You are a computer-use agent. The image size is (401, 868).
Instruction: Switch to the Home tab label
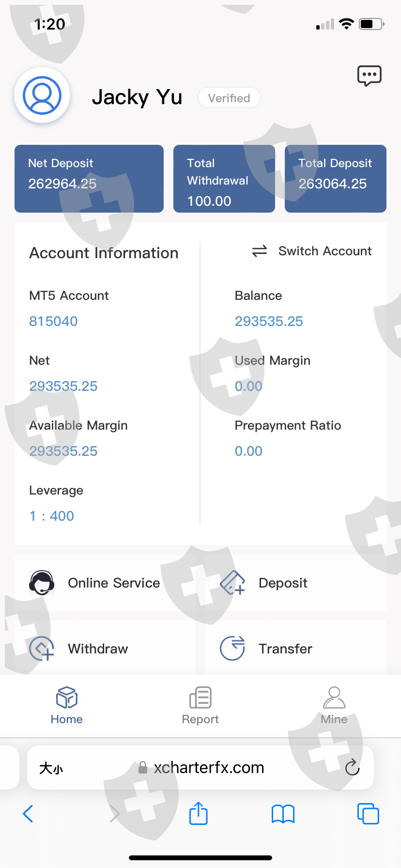pos(67,719)
